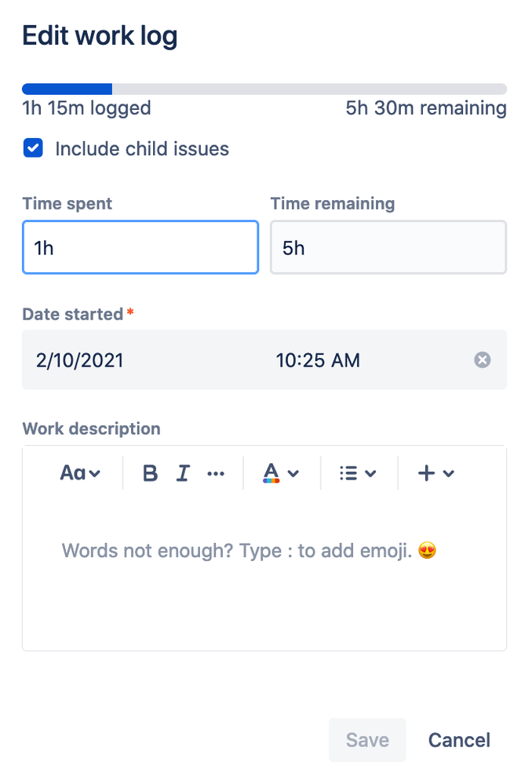Click the time tracking progress bar
This screenshot has height=784, width=532.
pyautogui.click(x=264, y=89)
